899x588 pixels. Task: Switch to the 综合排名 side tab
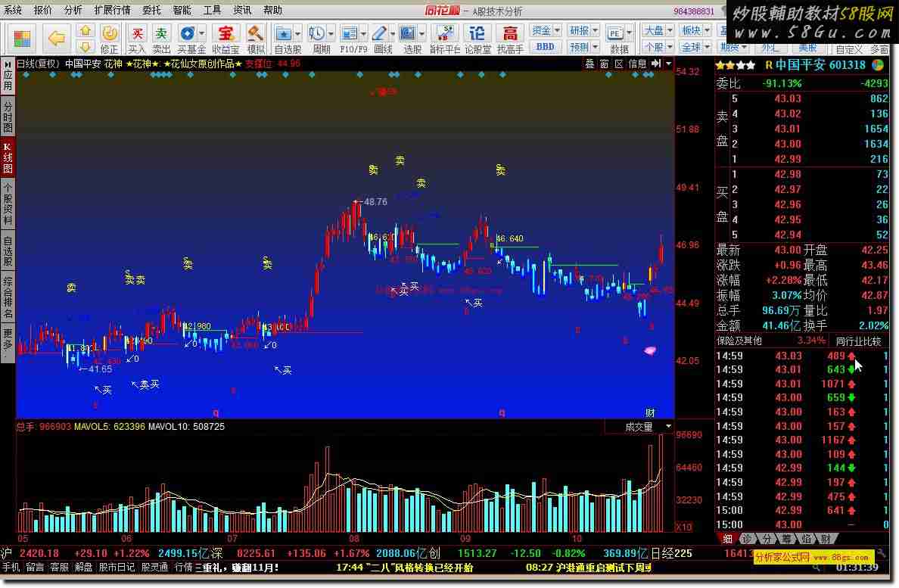[x=8, y=298]
